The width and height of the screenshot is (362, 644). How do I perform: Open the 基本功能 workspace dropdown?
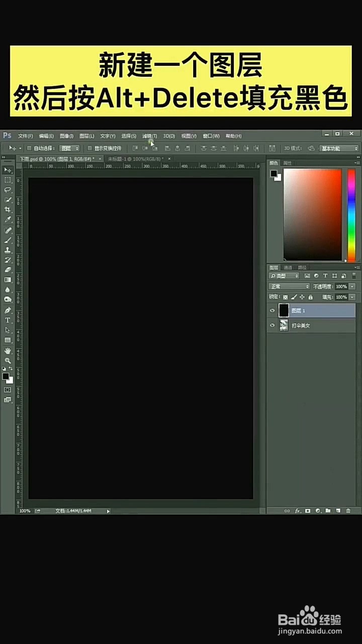pyautogui.click(x=339, y=148)
